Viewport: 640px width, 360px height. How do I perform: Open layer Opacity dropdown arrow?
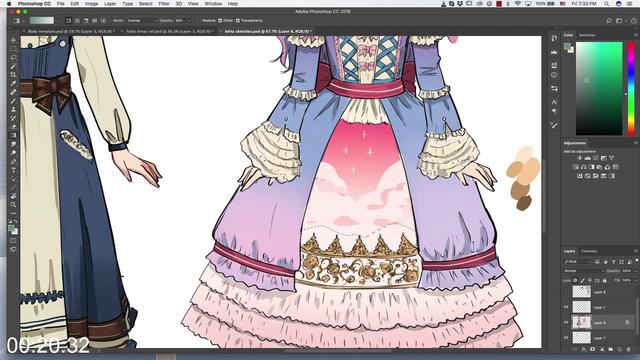636,271
